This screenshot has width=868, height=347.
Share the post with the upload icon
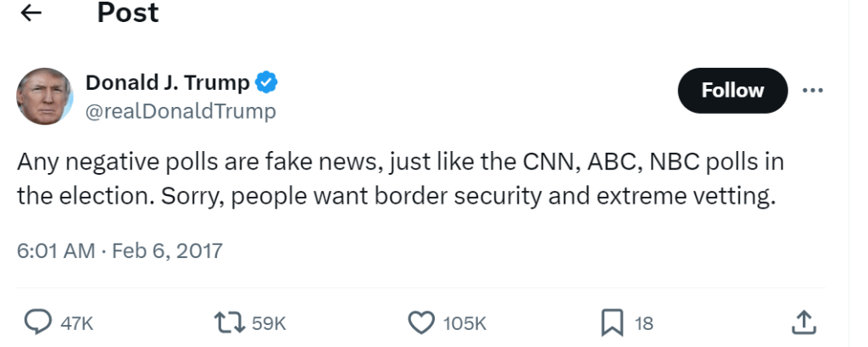click(804, 322)
